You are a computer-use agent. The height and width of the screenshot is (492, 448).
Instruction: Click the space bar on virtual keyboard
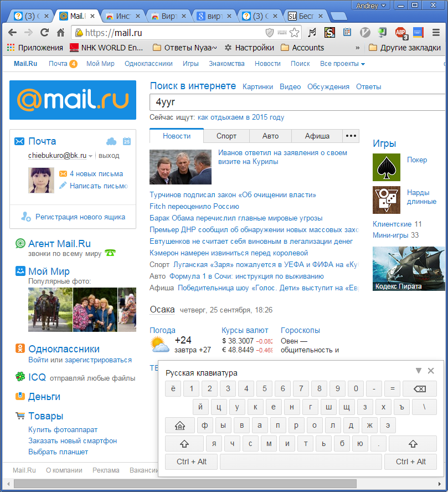click(301, 462)
